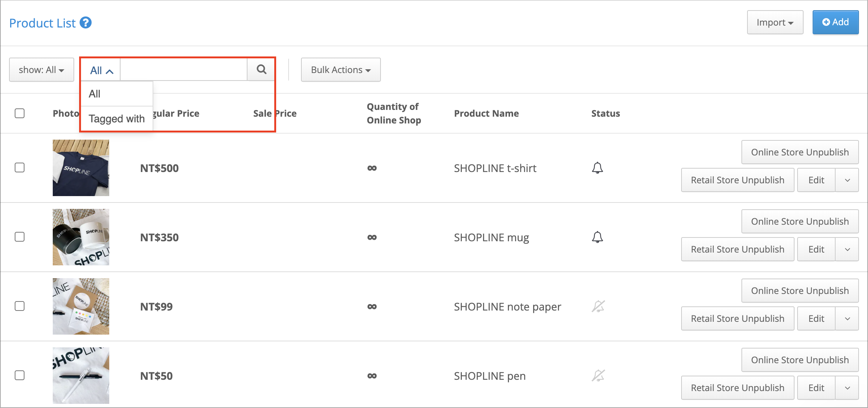Open the SHOPLINE t-shirt photo thumbnail
Image resolution: width=868 pixels, height=408 pixels.
pyautogui.click(x=81, y=168)
